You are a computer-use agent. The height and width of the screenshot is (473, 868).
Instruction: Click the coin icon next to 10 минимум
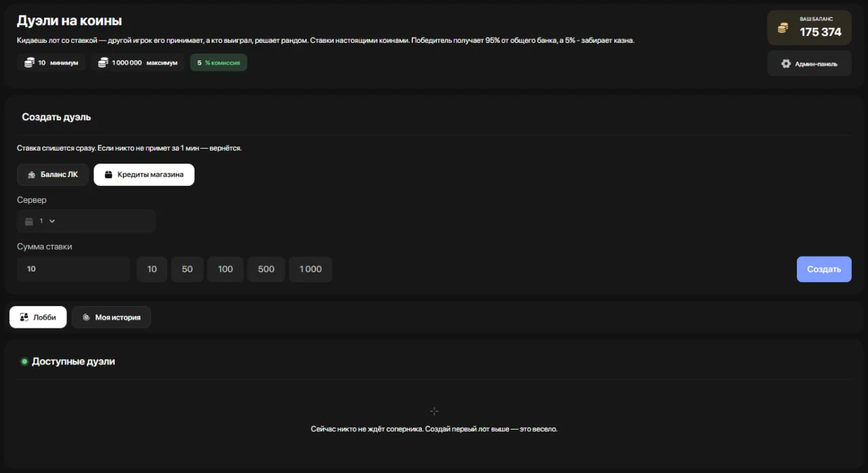pyautogui.click(x=29, y=62)
